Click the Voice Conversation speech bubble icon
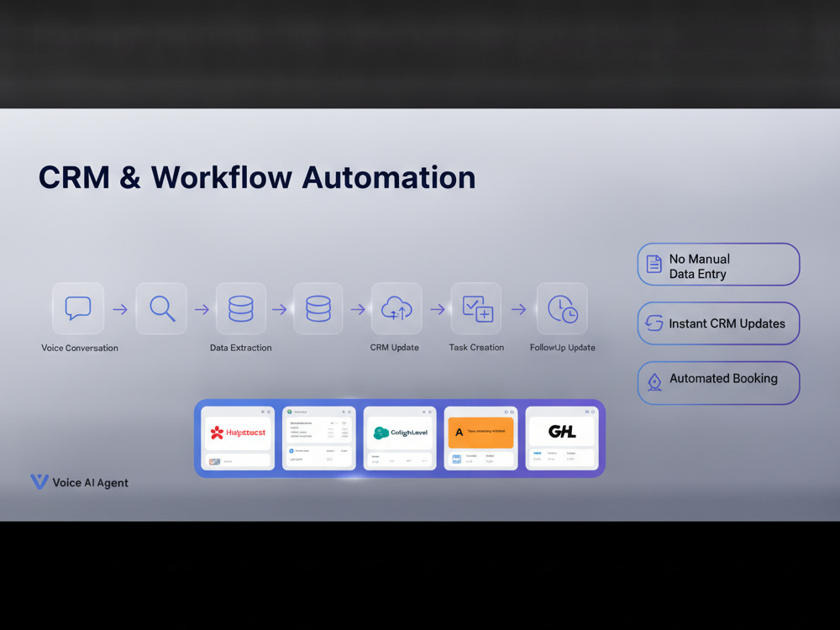This screenshot has width=840, height=630. click(x=78, y=308)
